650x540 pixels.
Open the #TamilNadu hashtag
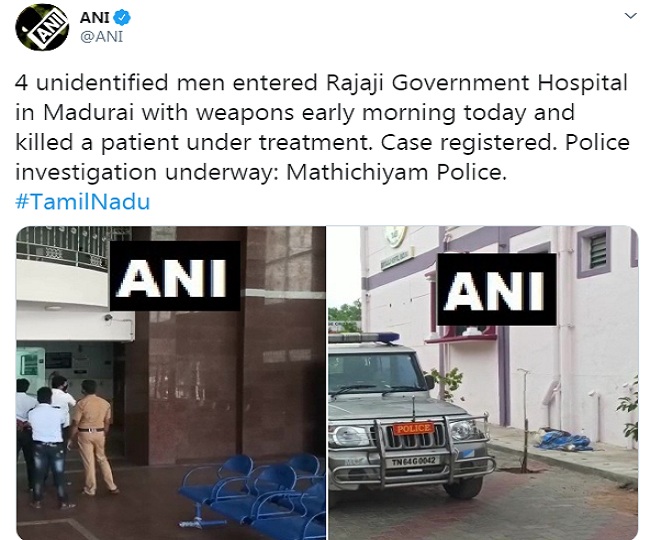(x=82, y=202)
